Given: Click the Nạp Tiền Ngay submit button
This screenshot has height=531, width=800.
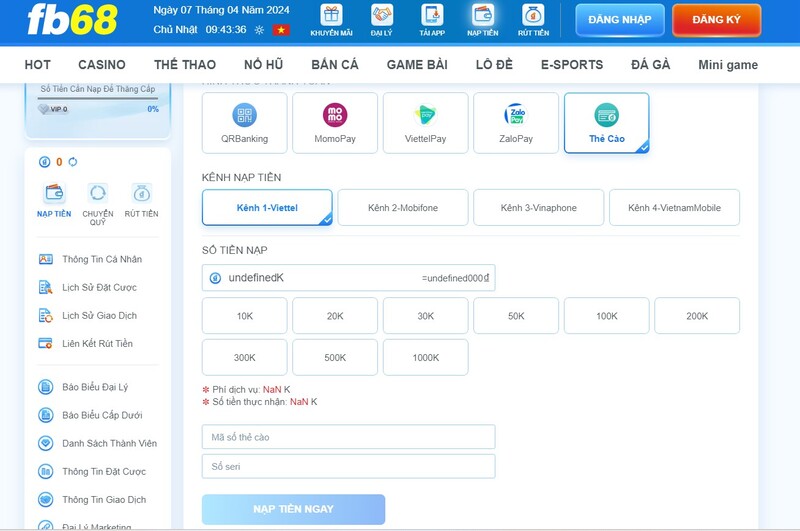Looking at the screenshot, I should click(293, 509).
